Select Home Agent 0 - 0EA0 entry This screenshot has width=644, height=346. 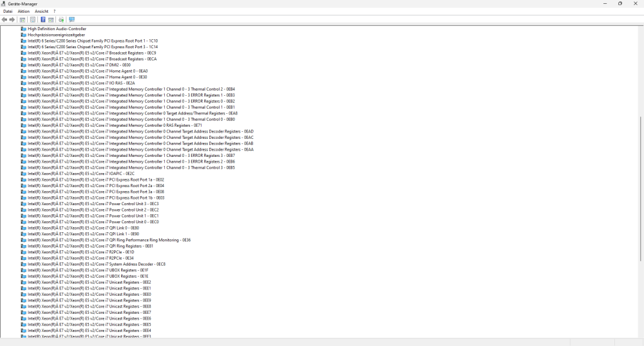click(88, 71)
